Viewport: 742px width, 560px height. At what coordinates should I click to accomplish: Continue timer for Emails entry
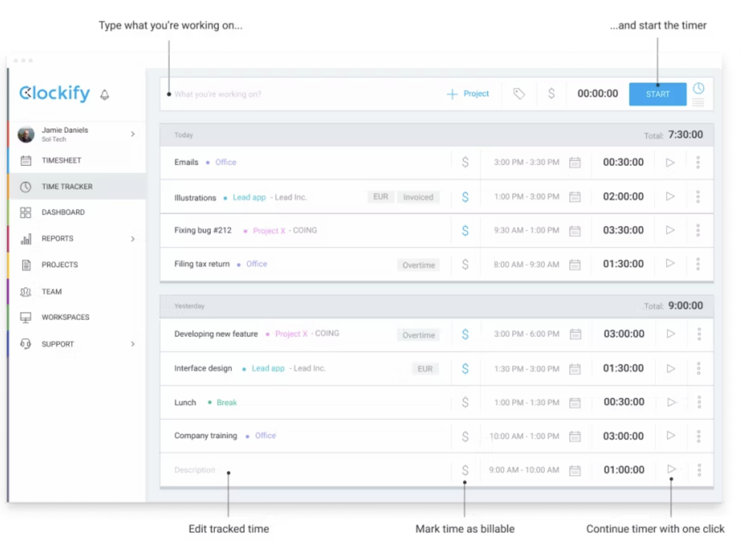pos(670,162)
